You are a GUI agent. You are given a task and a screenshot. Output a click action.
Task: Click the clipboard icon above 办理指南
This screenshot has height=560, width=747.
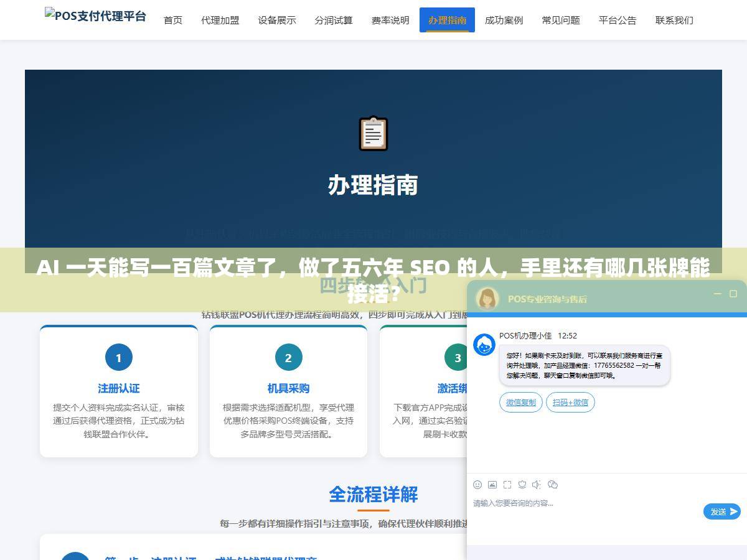[x=374, y=134]
